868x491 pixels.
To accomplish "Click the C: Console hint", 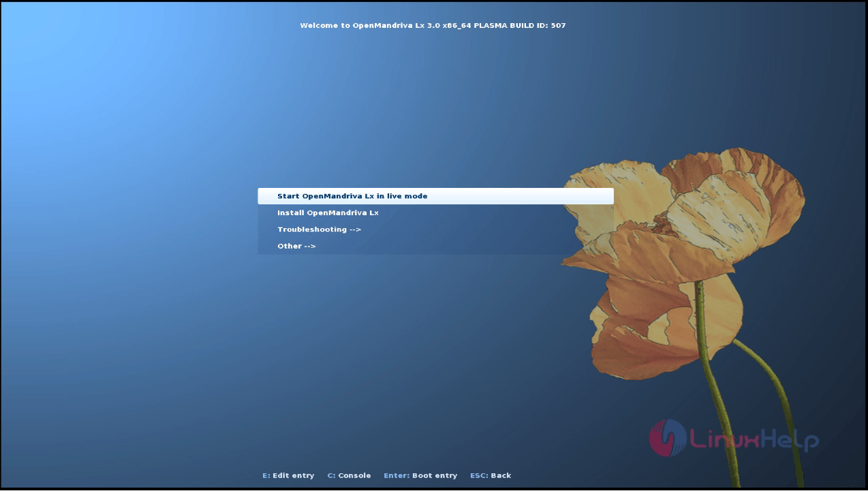I will pyautogui.click(x=349, y=475).
